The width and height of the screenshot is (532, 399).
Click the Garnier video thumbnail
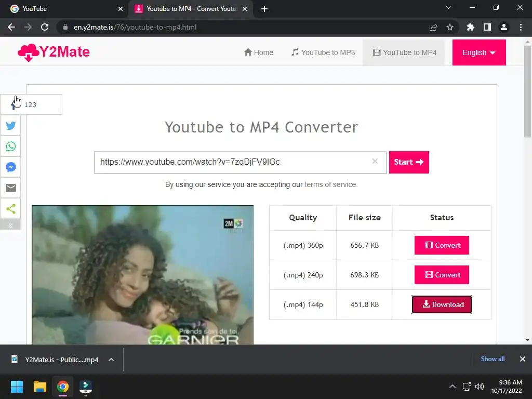pos(142,275)
